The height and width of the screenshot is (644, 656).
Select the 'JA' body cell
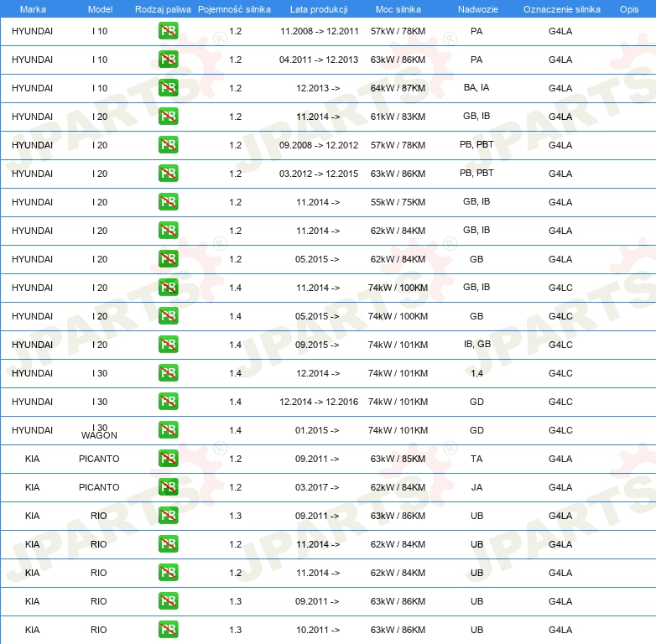point(476,486)
